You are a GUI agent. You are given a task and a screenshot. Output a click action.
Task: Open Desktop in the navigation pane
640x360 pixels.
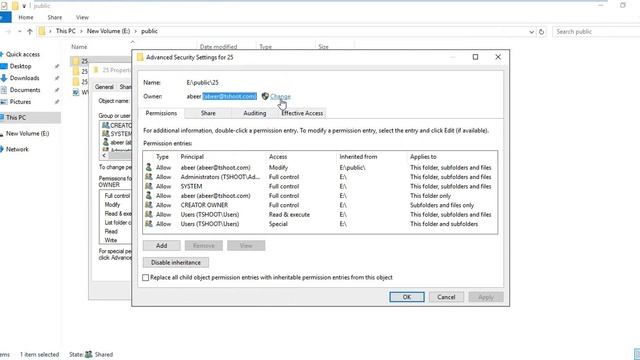point(20,66)
